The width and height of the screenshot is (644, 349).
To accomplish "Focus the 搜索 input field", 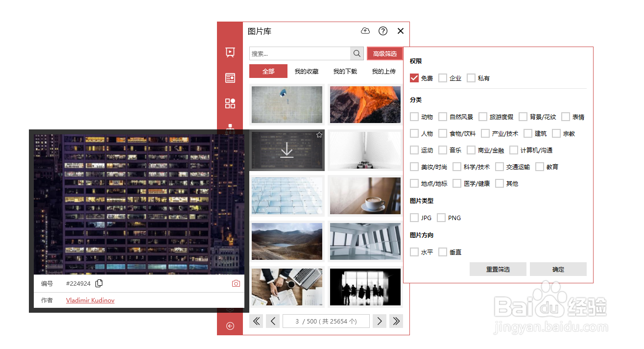I will 300,53.
